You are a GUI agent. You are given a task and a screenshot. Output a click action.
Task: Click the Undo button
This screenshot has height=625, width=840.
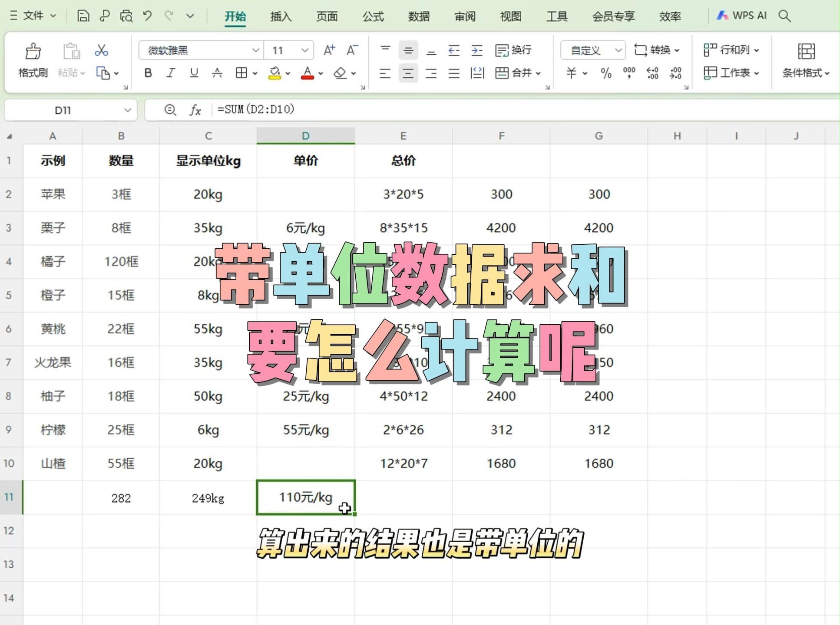coord(147,15)
